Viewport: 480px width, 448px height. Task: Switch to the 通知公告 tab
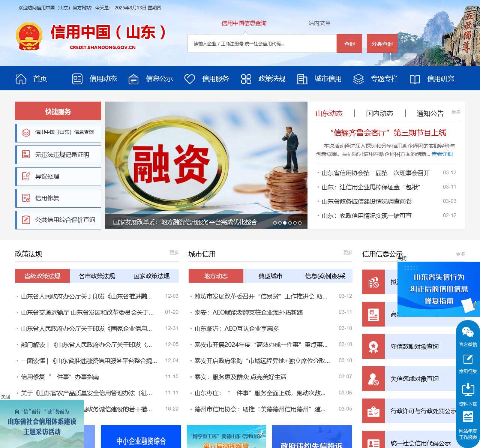pos(430,113)
